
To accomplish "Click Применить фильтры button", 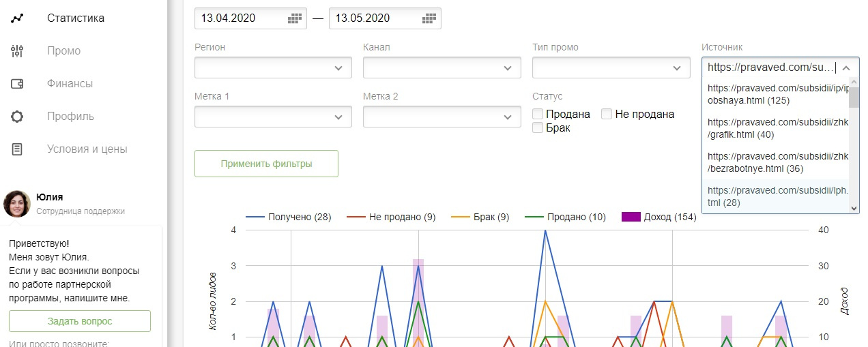I will 266,164.
